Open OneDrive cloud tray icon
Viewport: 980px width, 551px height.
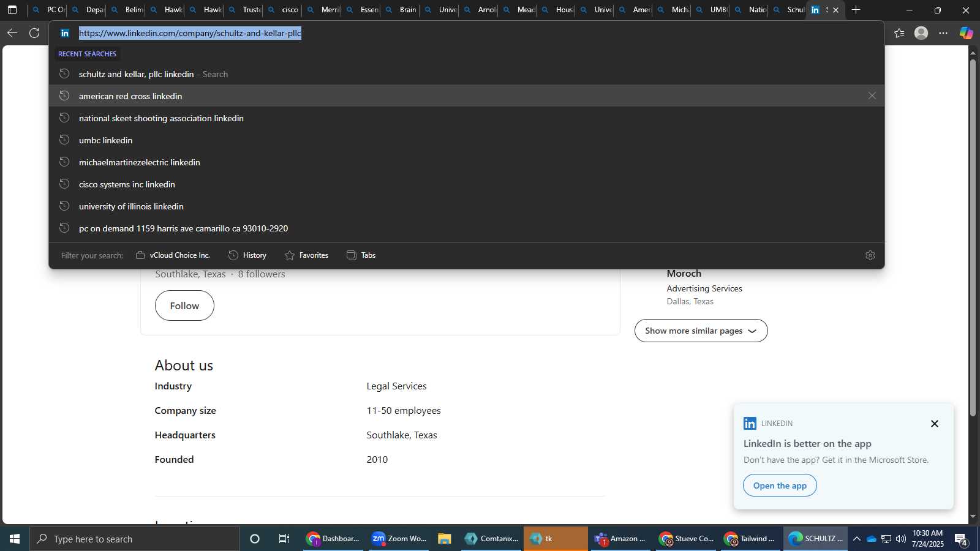[871, 539]
